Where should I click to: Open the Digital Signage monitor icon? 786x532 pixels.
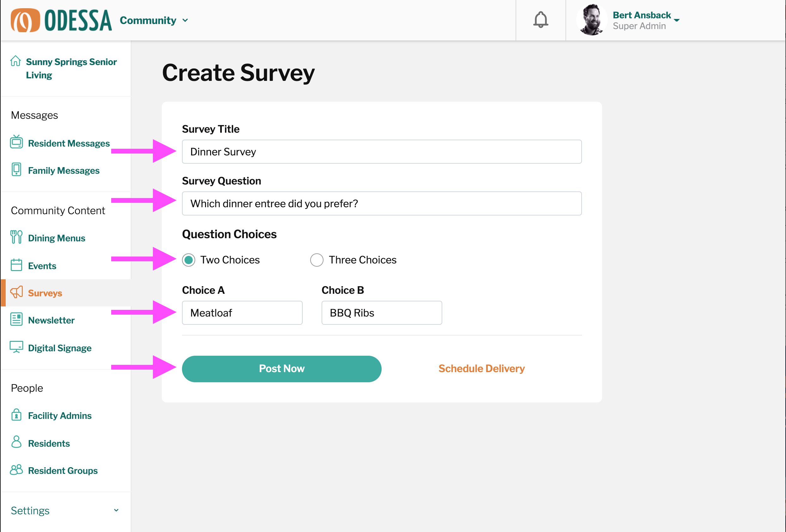[x=16, y=347]
